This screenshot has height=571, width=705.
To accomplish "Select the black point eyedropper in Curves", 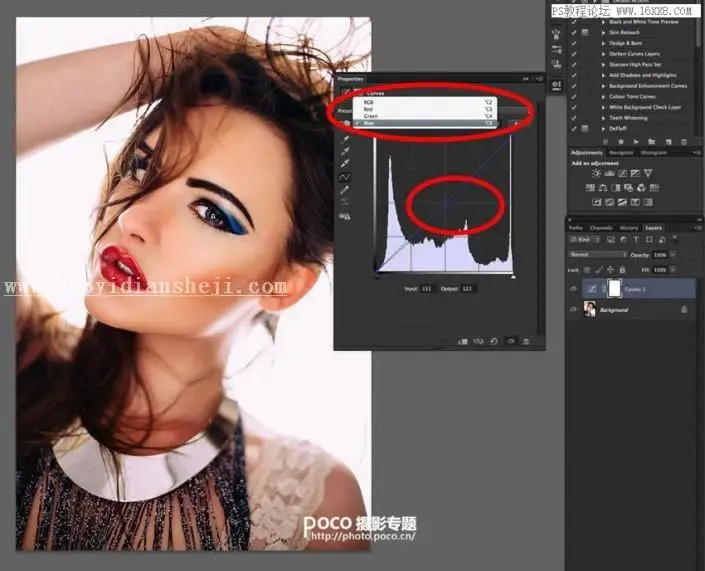I will tap(345, 139).
